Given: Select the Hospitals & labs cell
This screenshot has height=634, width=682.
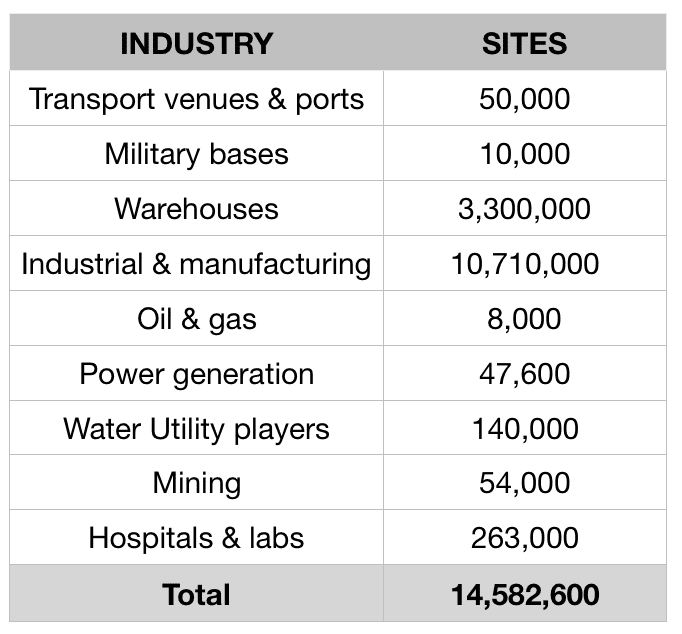Looking at the screenshot, I should pos(196,538).
